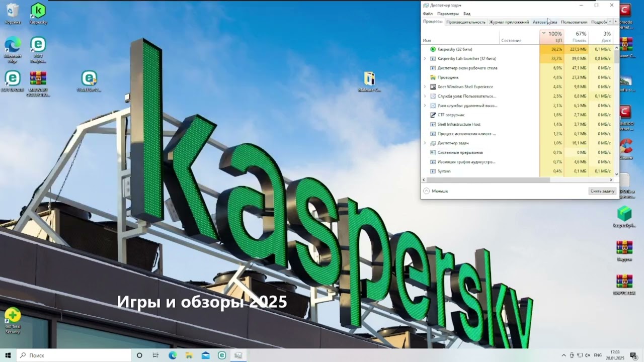
Task: Expand Узел службы удаленный вызов row
Action: (425, 106)
